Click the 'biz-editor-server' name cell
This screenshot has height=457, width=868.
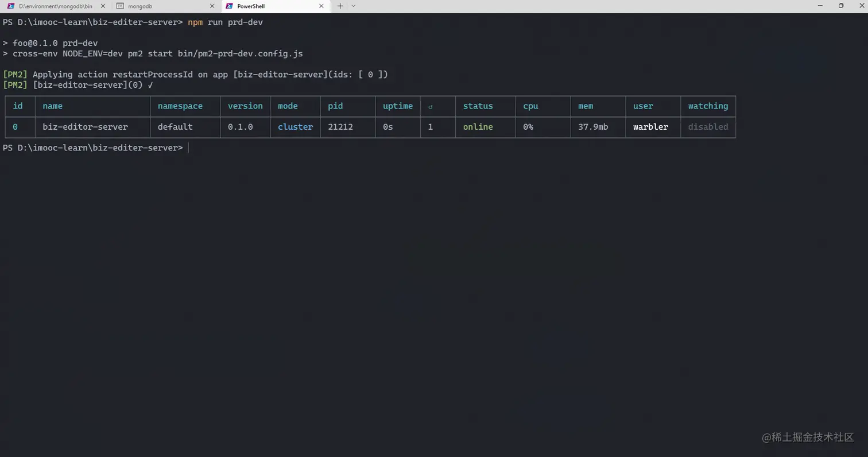pos(85,127)
